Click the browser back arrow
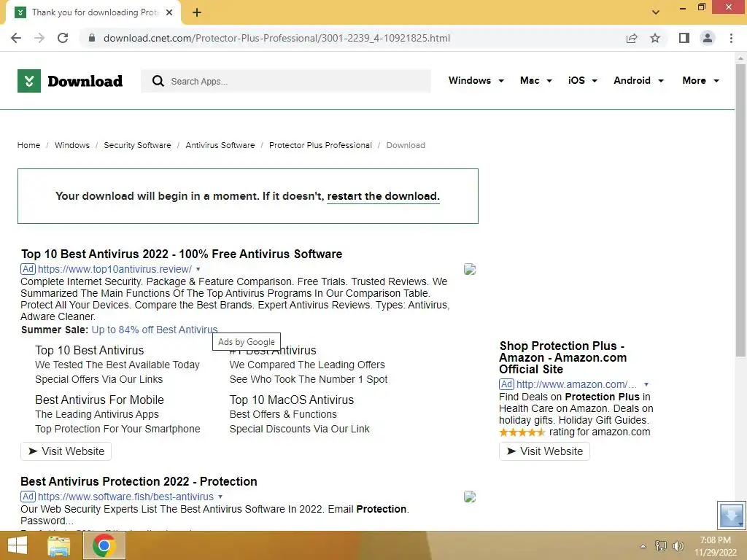747x560 pixels. 16,38
